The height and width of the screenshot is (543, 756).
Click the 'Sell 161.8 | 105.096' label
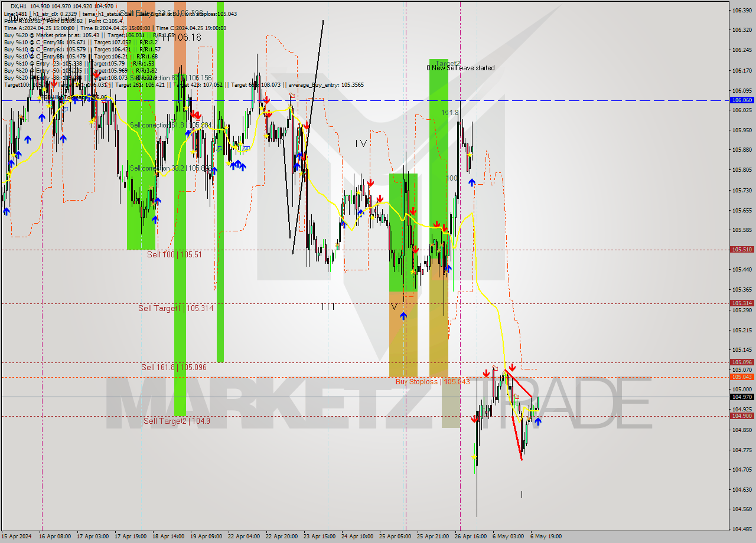pos(174,367)
